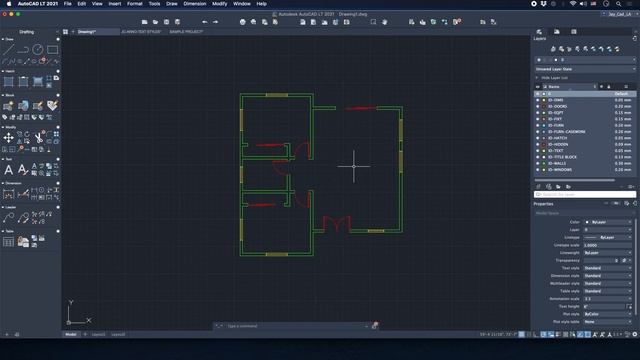Toggle visibility of ID-WALLS layer
The width and height of the screenshot is (640, 360).
538,163
